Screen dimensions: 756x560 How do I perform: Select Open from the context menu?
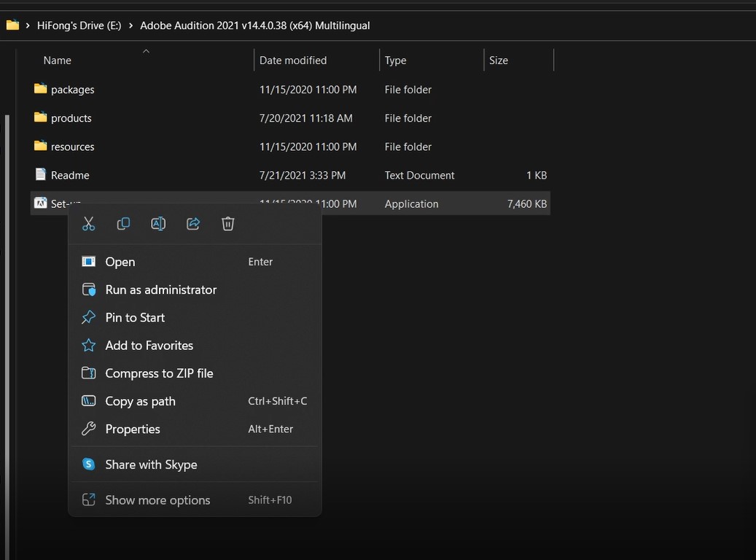click(120, 262)
